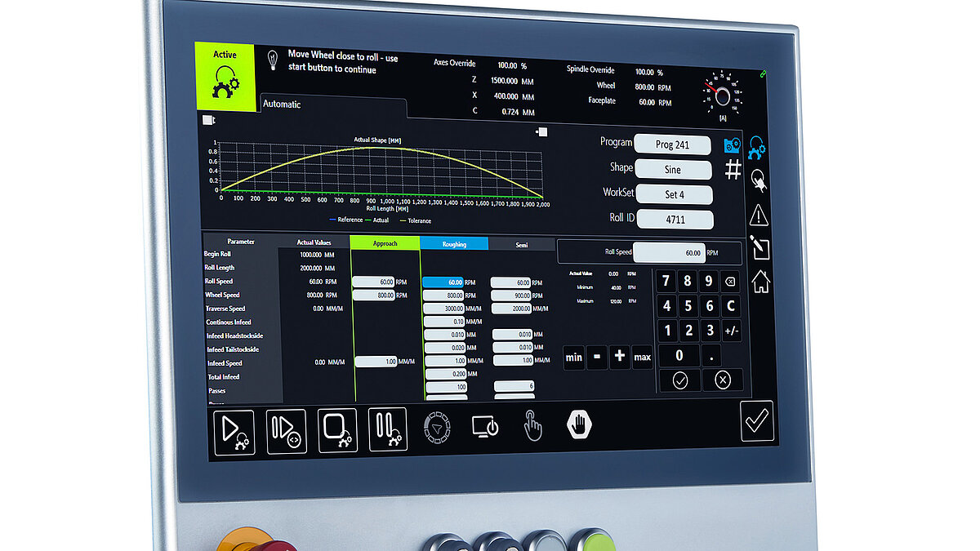The width and height of the screenshot is (980, 551).
Task: Pause the running grinding program
Action: [x=385, y=429]
